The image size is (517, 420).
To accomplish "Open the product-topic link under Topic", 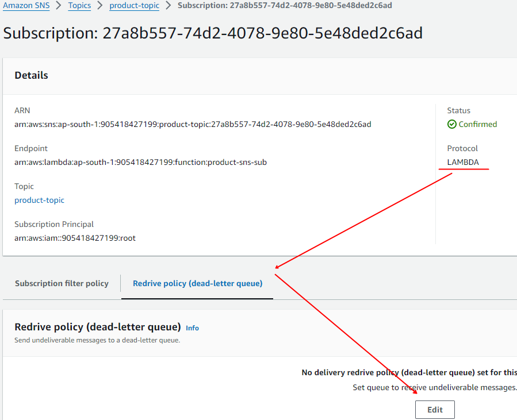I will point(39,200).
